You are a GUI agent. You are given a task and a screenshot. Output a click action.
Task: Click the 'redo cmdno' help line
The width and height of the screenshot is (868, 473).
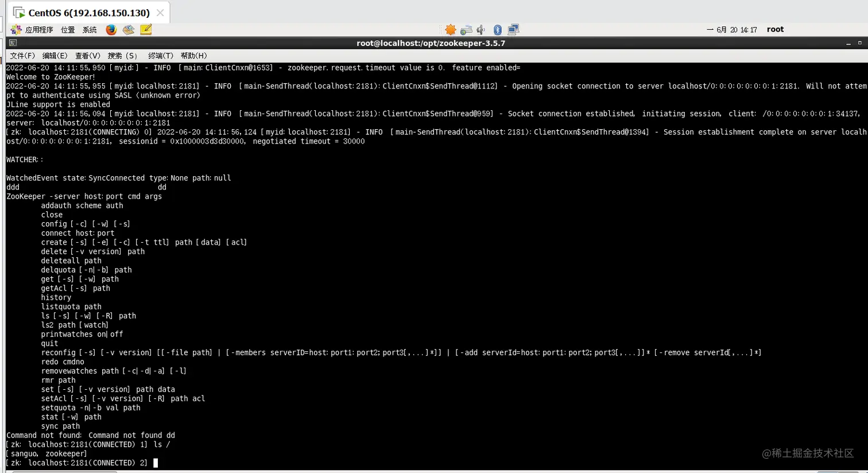click(x=63, y=362)
